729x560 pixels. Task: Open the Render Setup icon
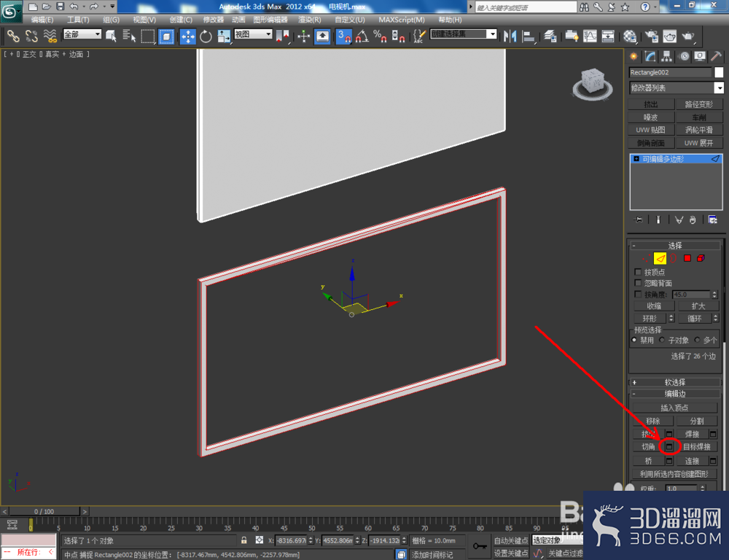pos(652,36)
